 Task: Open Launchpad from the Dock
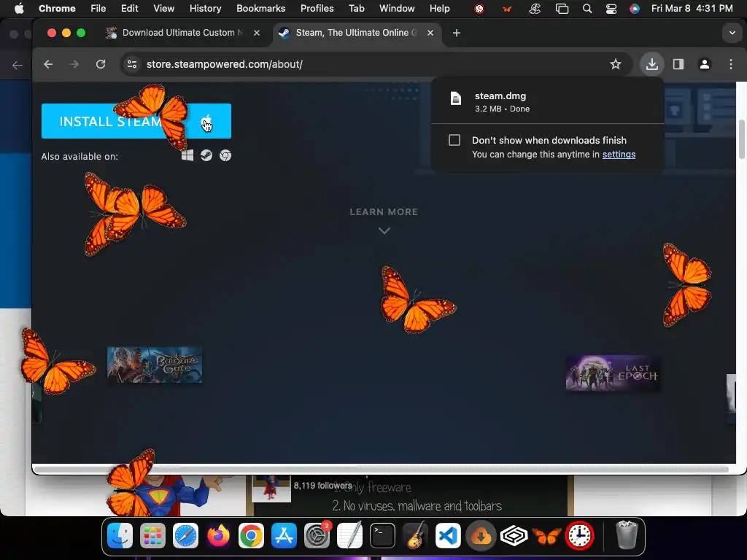[x=152, y=536]
